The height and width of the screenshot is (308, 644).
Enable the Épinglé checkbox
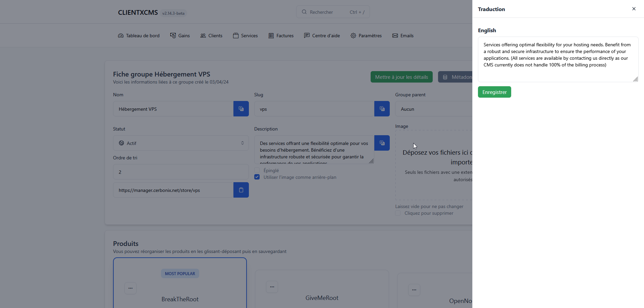[x=257, y=170]
